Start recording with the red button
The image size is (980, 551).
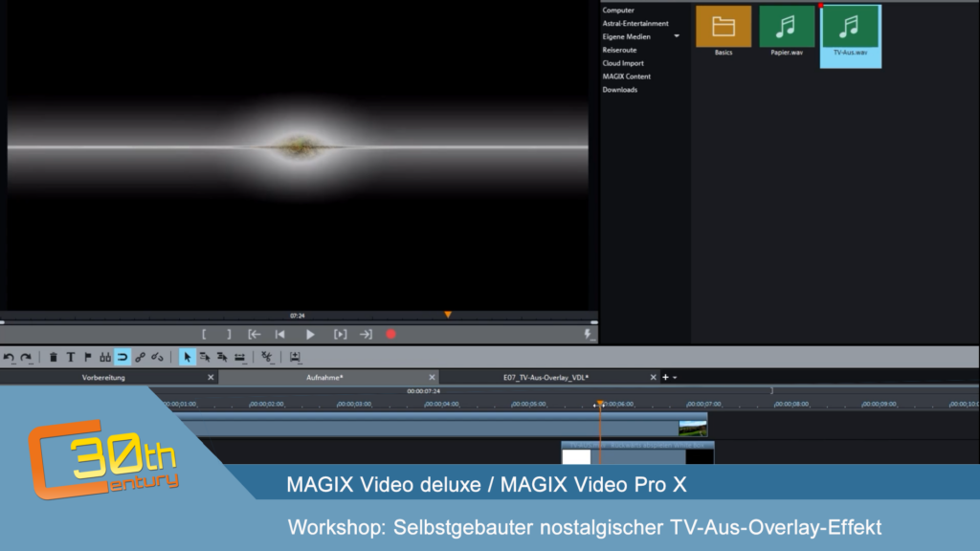coord(391,335)
